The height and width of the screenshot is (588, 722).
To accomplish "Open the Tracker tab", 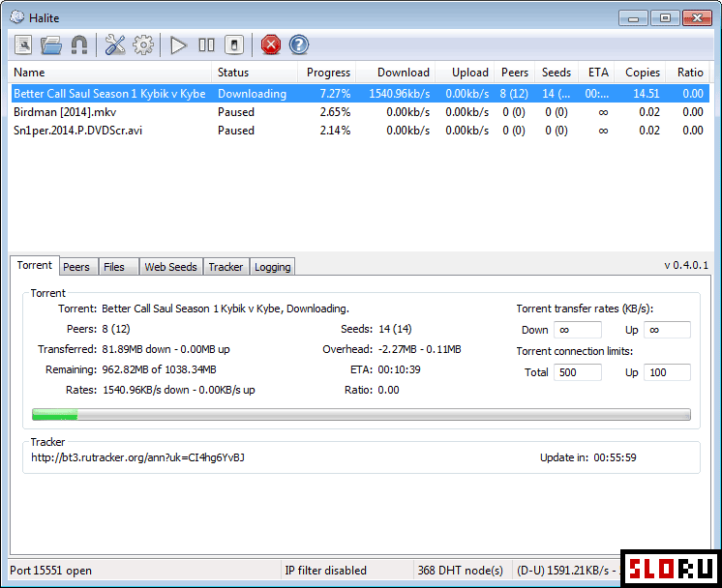I will [226, 267].
